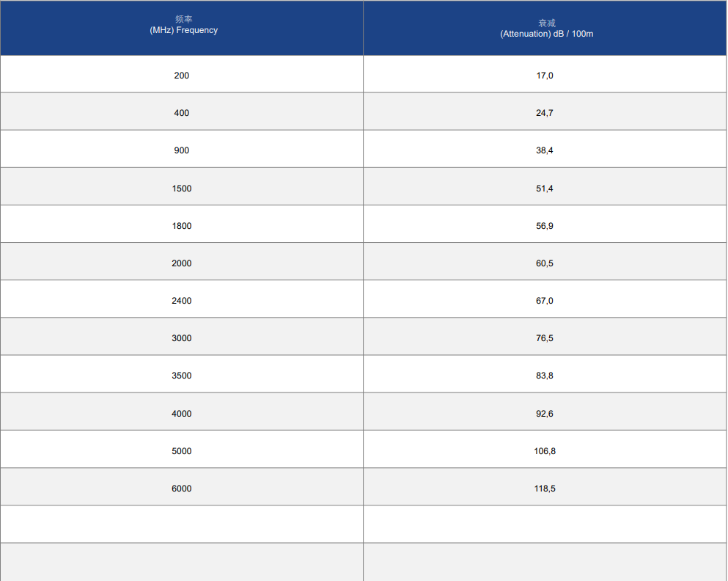Select the 83,8 attenuation value

pyautogui.click(x=545, y=376)
